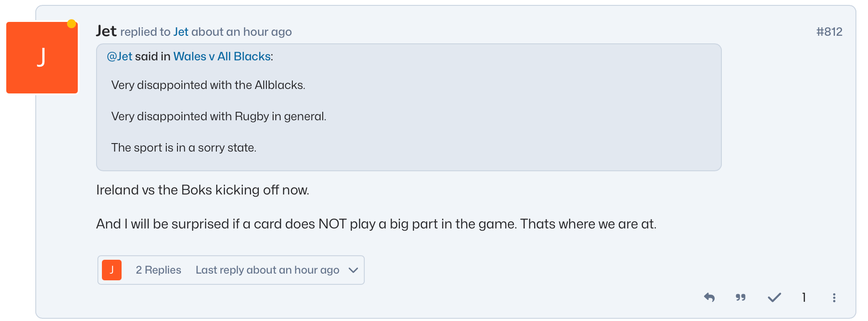Click the vote count showing 1
The image size is (868, 321).
pyautogui.click(x=804, y=297)
